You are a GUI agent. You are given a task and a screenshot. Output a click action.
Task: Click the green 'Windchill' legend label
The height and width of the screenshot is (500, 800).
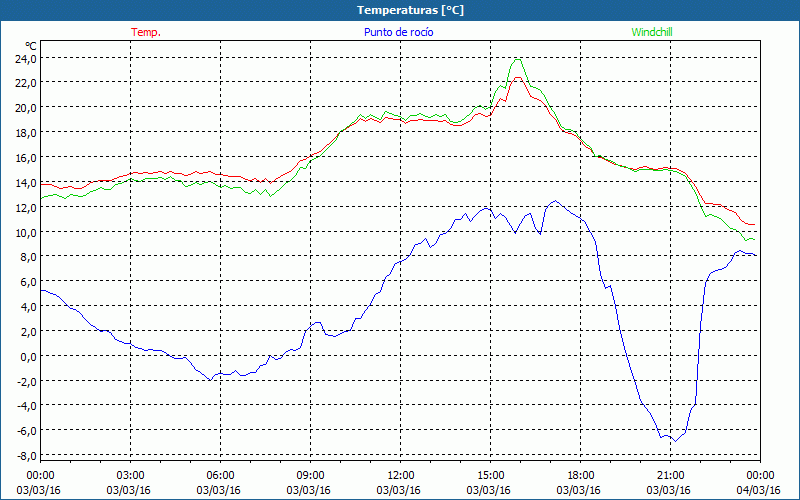[x=652, y=32]
